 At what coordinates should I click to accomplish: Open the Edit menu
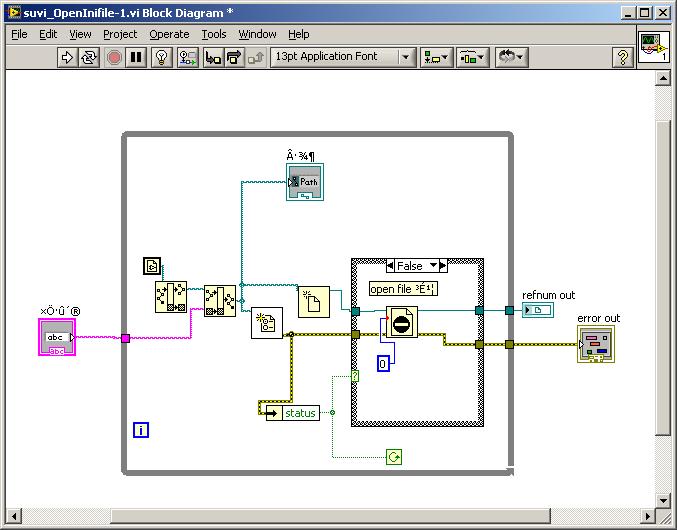pyautogui.click(x=48, y=34)
